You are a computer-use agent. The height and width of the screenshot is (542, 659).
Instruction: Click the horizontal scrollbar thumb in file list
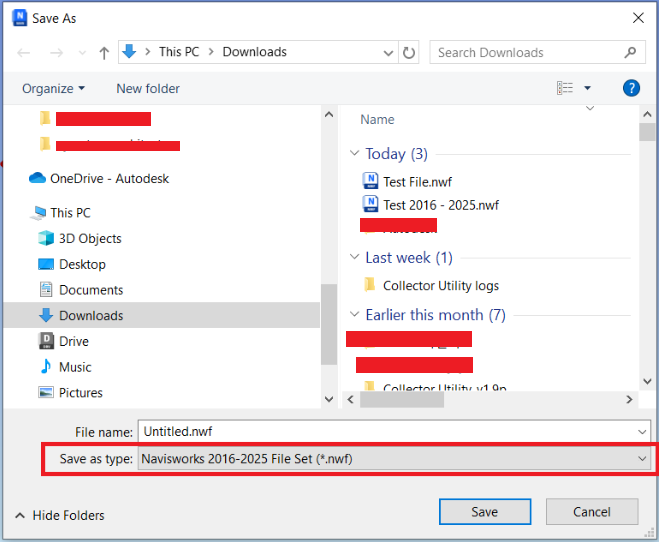[402, 400]
